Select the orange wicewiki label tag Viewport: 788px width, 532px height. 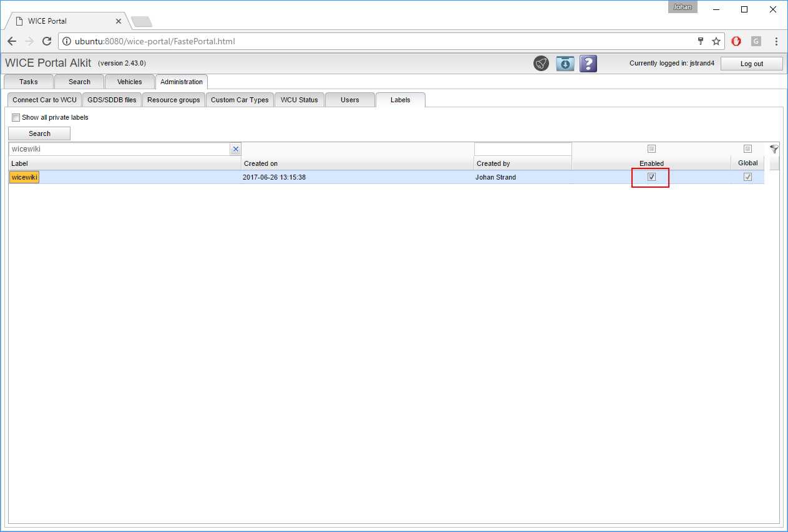click(x=24, y=177)
